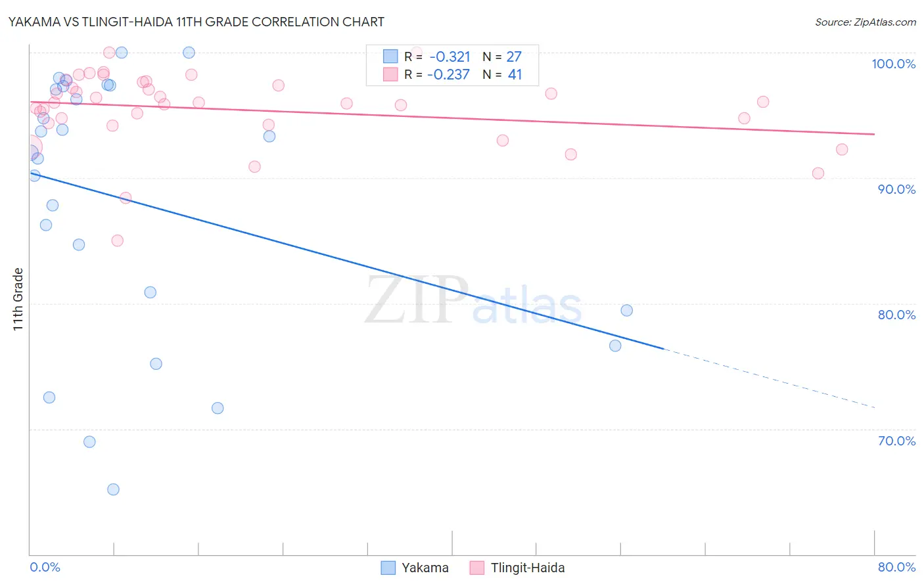924x586 pixels.
Task: Click the 80.0% x-axis end label
Action: (x=897, y=567)
